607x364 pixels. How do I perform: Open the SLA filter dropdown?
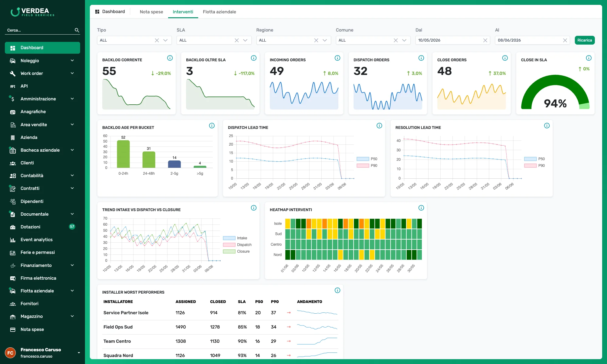(x=245, y=40)
